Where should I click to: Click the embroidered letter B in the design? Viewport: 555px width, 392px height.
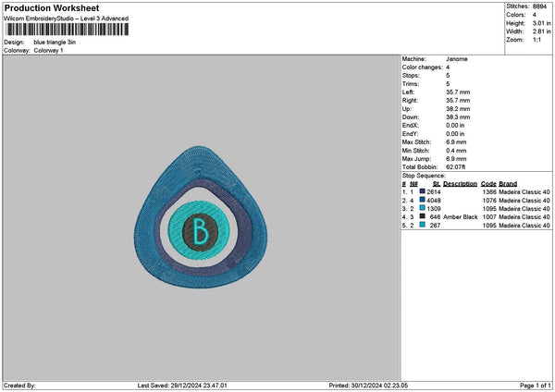199,228
